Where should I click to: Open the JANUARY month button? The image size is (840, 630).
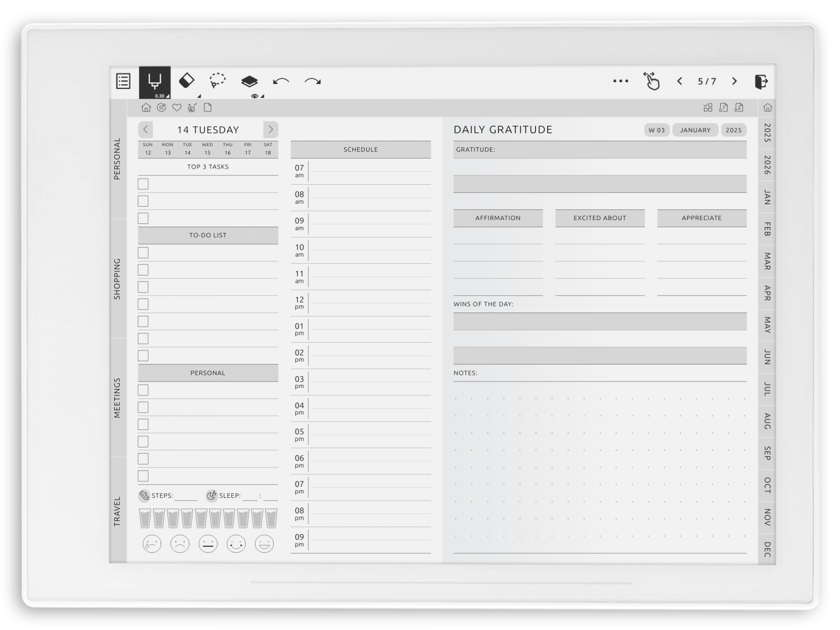(695, 130)
